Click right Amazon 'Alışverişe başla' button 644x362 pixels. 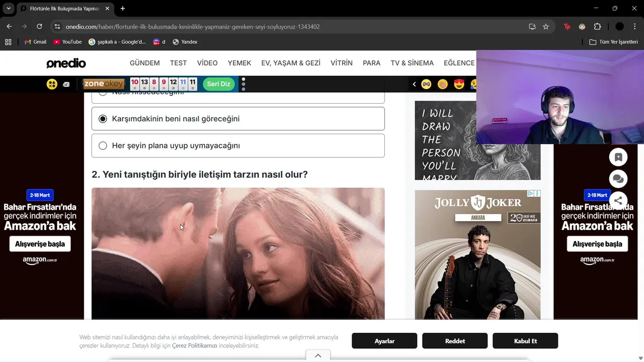coord(597,244)
